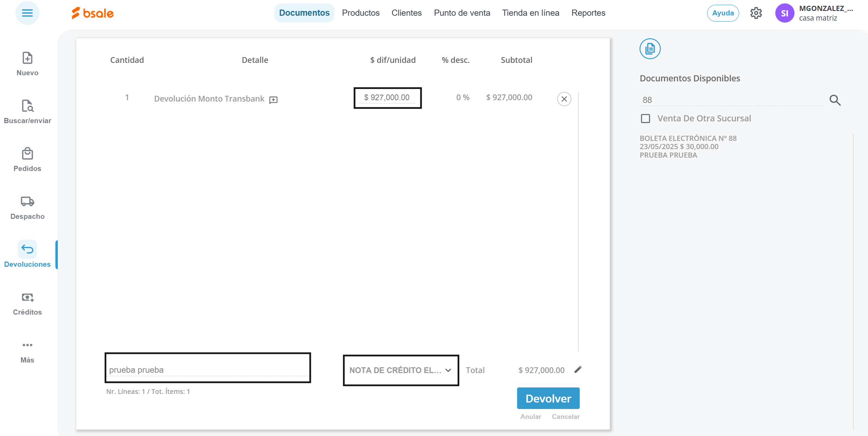The height and width of the screenshot is (436, 868).
Task: Search available documents with magnifier icon
Action: (x=835, y=100)
